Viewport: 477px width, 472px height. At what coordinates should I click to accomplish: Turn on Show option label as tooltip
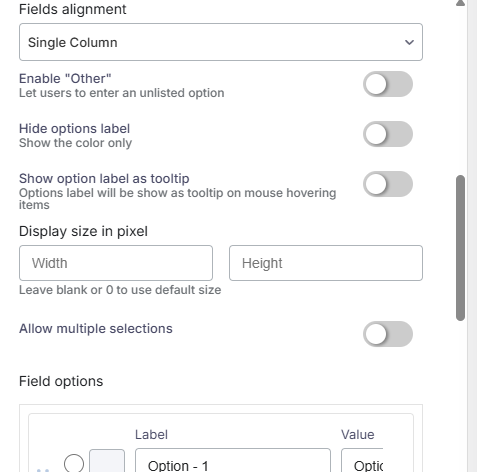pos(388,184)
